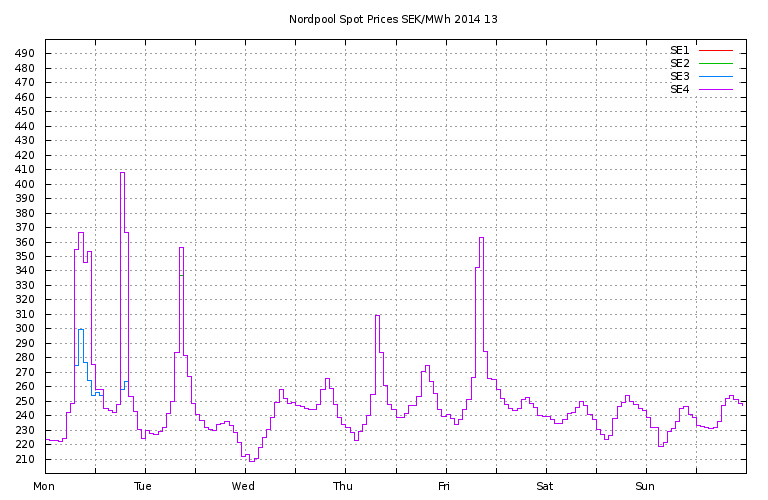768x500 pixels.
Task: Click the 300 y-axis value
Action: [24, 329]
